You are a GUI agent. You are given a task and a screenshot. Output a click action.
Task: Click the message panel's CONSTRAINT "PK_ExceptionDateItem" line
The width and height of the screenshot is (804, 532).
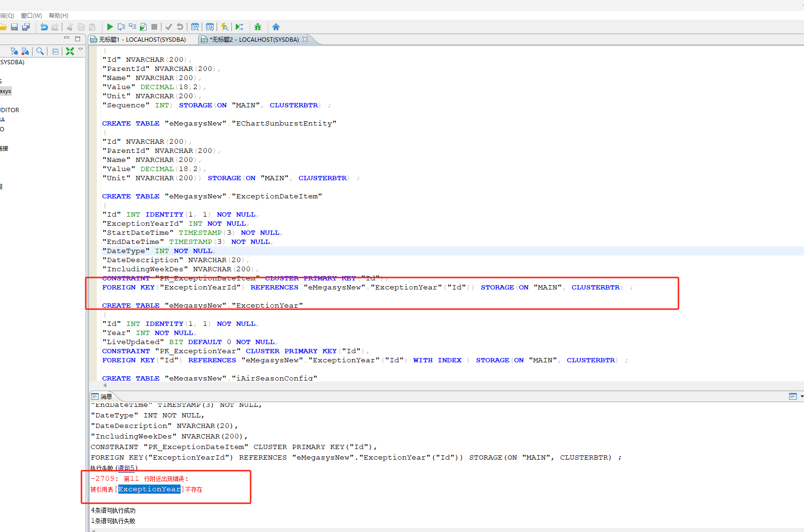234,447
